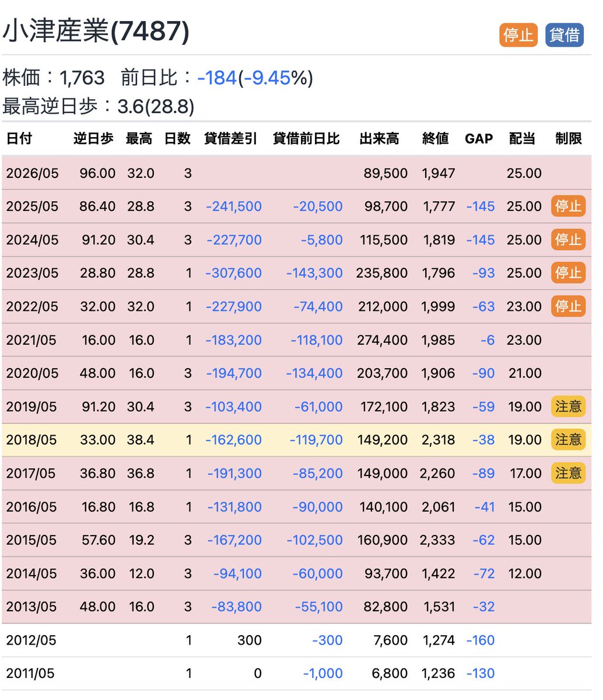
Task: Click the 2023/05 date cell
Action: [x=32, y=273]
